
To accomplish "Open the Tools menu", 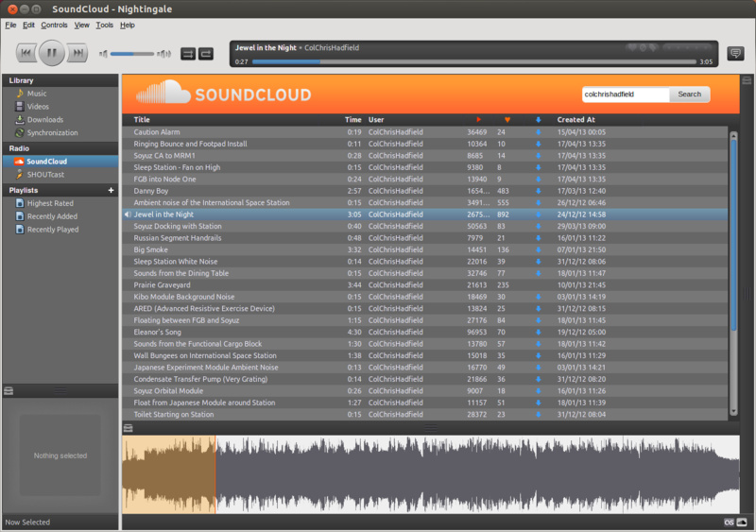I will click(104, 26).
